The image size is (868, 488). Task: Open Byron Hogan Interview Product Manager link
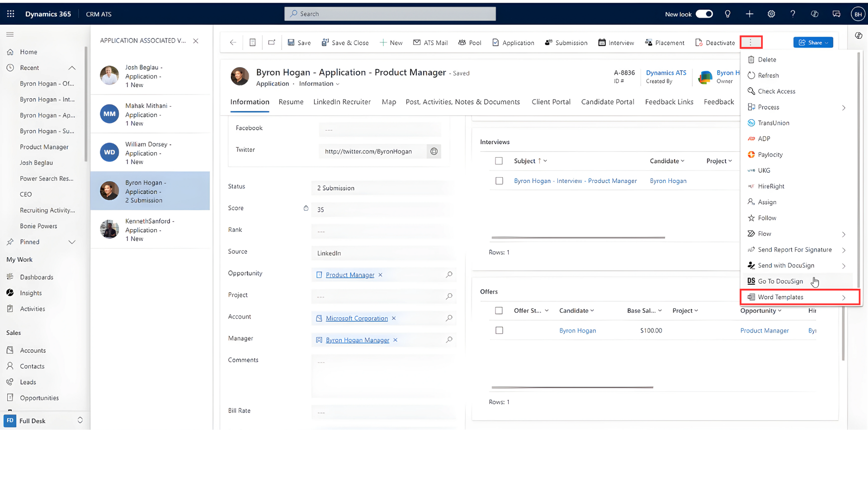575,181
